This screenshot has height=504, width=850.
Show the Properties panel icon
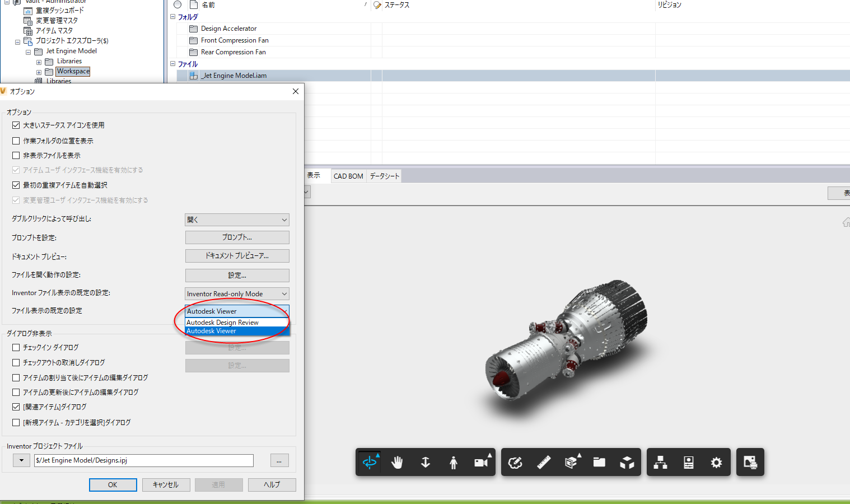click(689, 463)
